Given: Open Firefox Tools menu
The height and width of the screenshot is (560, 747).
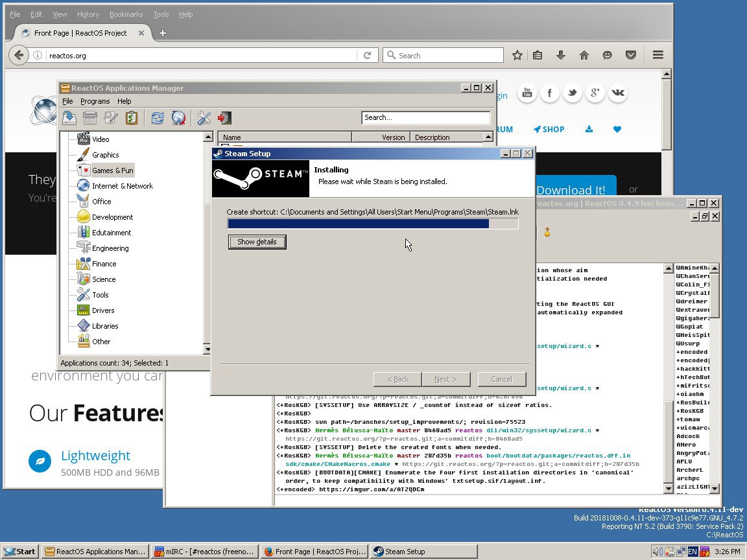Looking at the screenshot, I should click(x=161, y=14).
